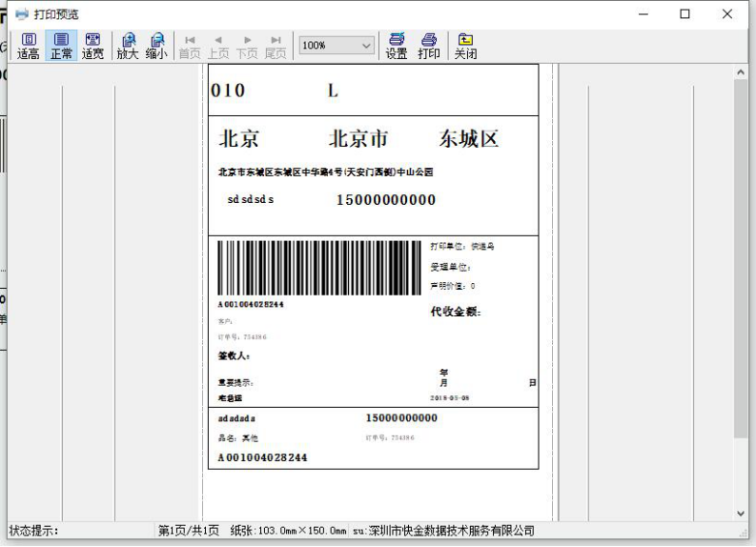The height and width of the screenshot is (547, 756).
Task: Maximize the 打印预览 window
Action: coord(684,14)
